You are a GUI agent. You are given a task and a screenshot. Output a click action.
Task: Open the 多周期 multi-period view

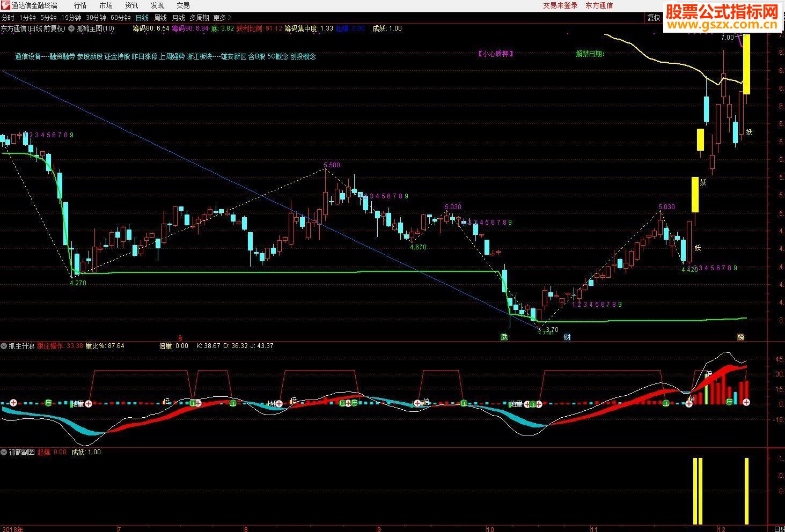click(199, 18)
